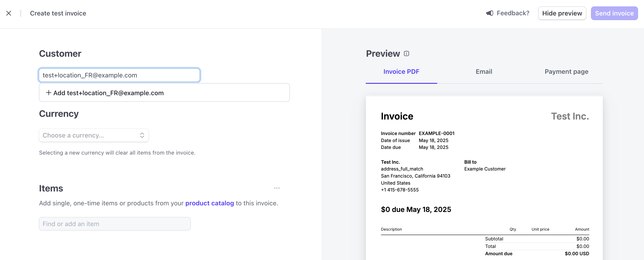Click the Hide preview button
644x260 pixels.
[x=562, y=13]
